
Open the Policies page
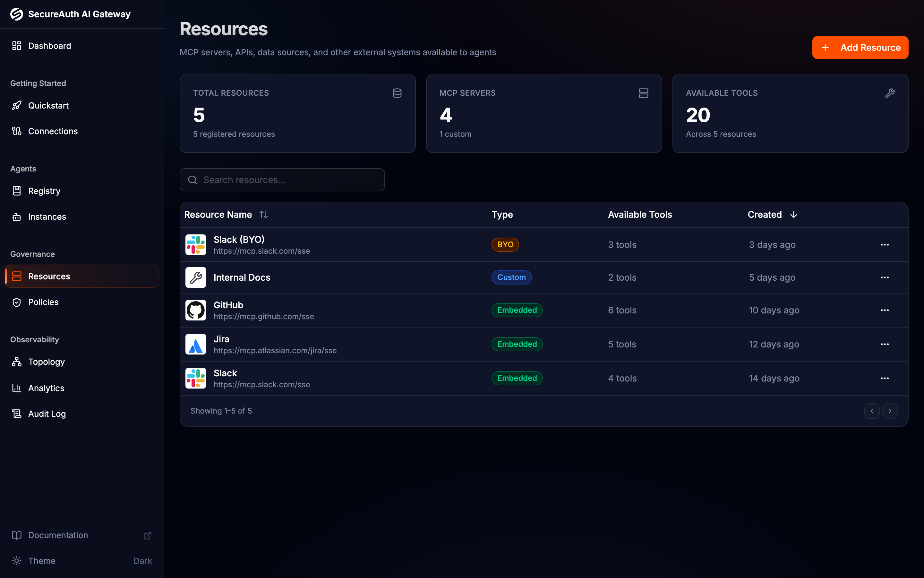click(82, 302)
